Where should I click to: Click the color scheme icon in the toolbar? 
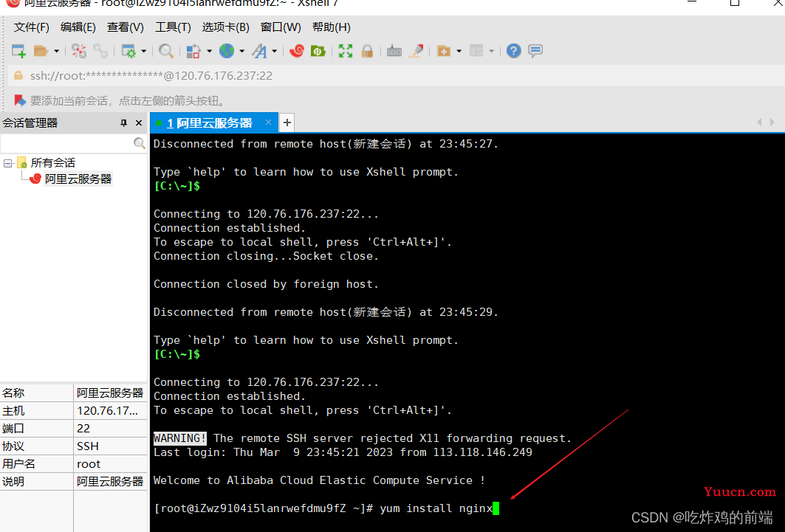(193, 50)
